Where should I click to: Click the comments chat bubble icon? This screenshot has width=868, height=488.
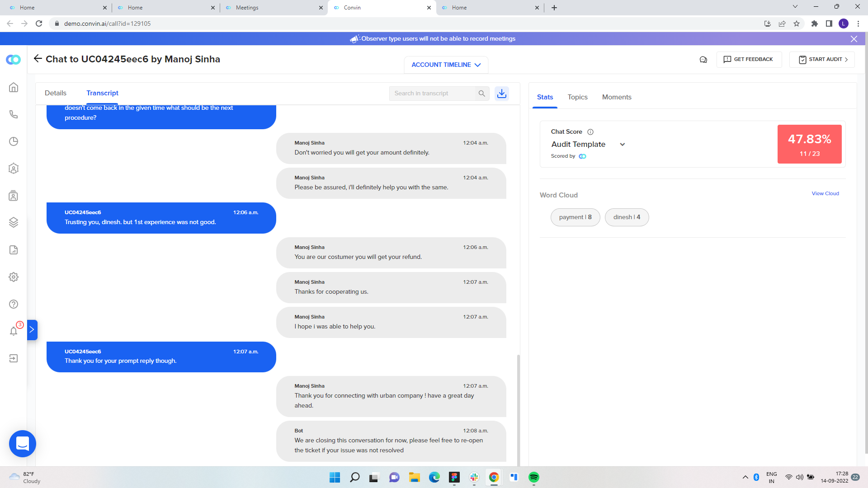[703, 60]
